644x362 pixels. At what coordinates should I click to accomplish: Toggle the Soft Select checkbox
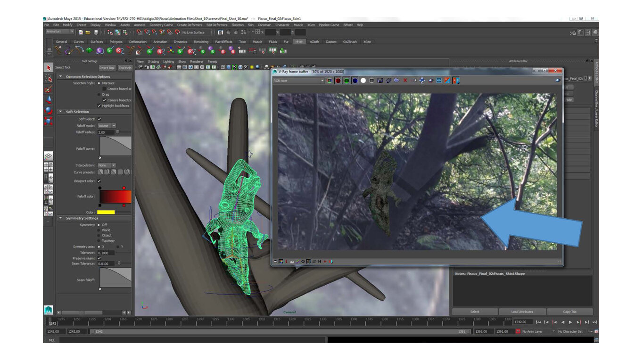[99, 119]
